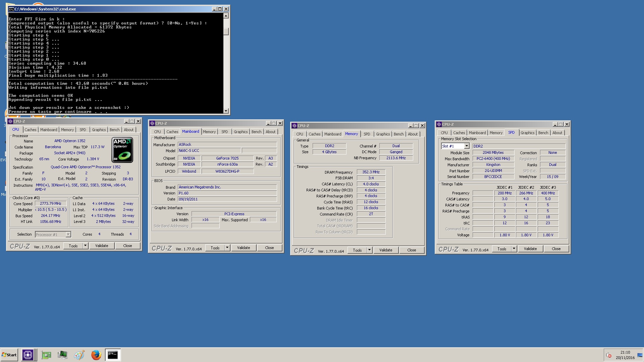Click the Week/Year value 15 / 09
Screen dimensions: 644x362
553,177
